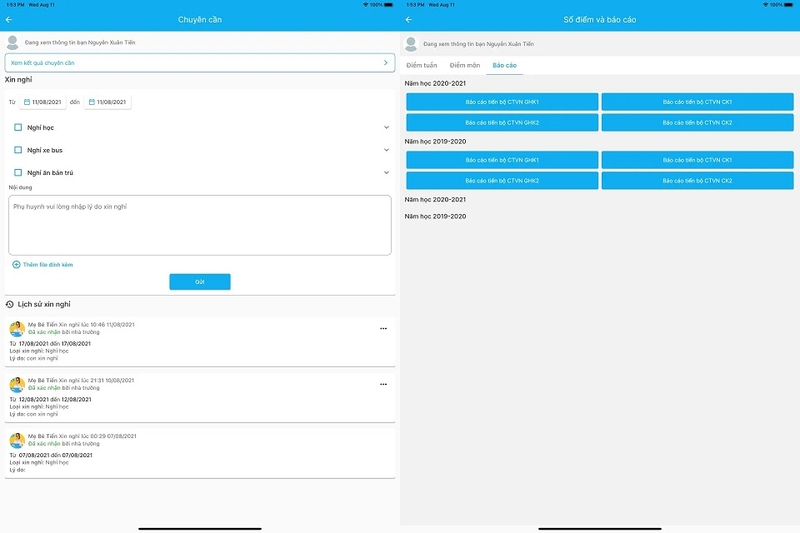Screen dimensions: 800x533
Task: Tick the Nghỉ ăn bán trú checkbox
Action: tap(18, 172)
